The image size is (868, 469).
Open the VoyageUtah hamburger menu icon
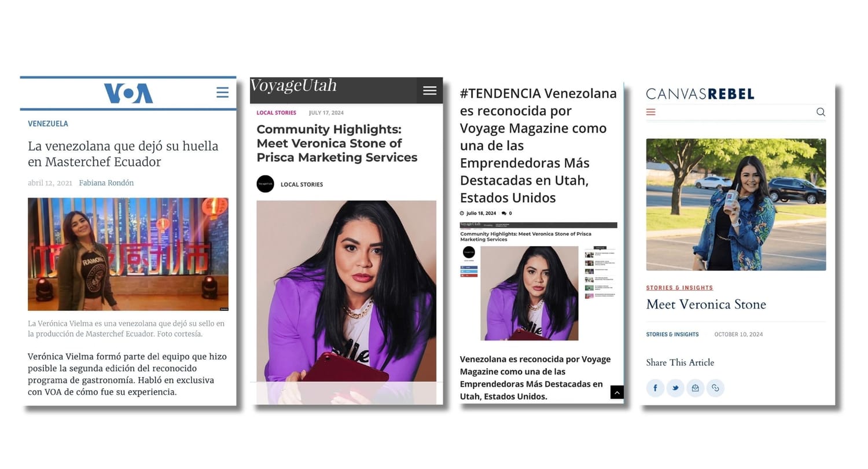point(429,90)
